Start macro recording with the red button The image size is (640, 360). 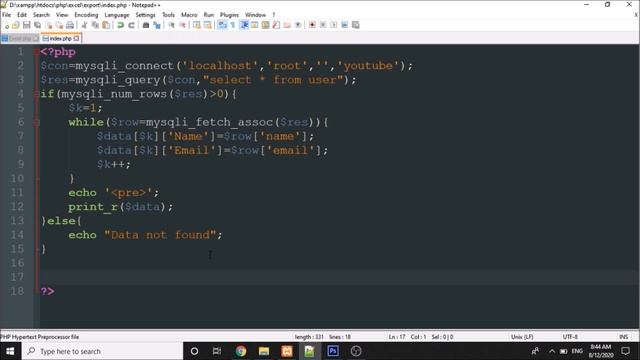(x=312, y=25)
